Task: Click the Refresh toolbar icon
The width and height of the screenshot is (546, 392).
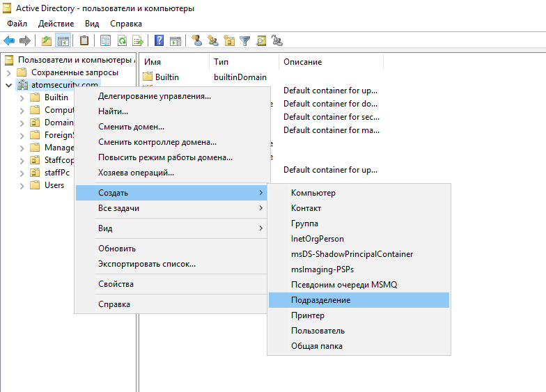Action: [122, 40]
